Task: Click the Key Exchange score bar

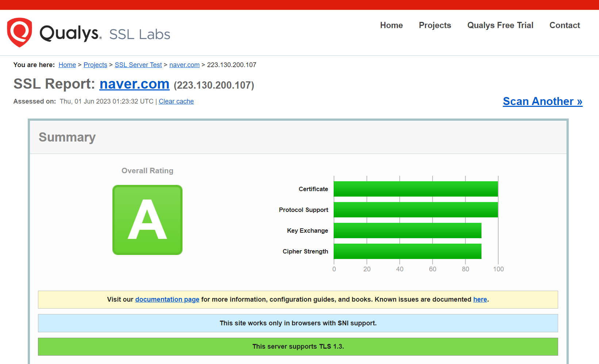Action: tap(407, 231)
